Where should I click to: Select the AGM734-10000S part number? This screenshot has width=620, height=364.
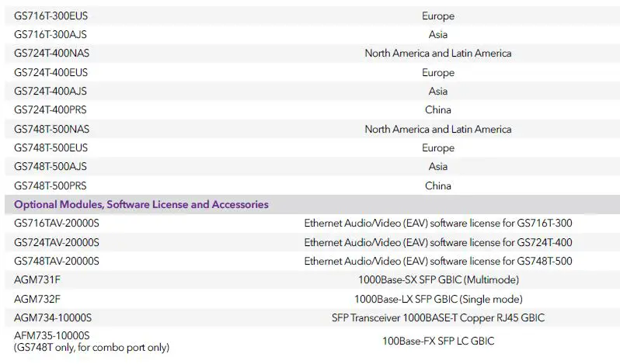pos(53,317)
